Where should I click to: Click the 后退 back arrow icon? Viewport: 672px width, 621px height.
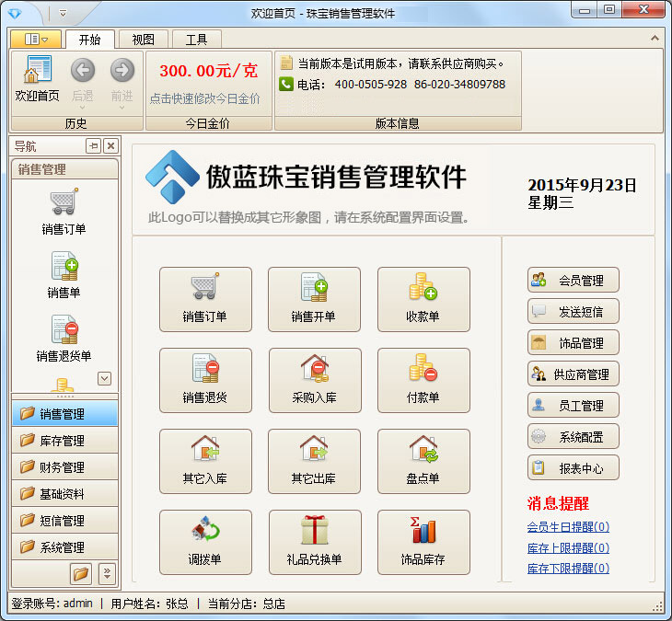tap(83, 70)
